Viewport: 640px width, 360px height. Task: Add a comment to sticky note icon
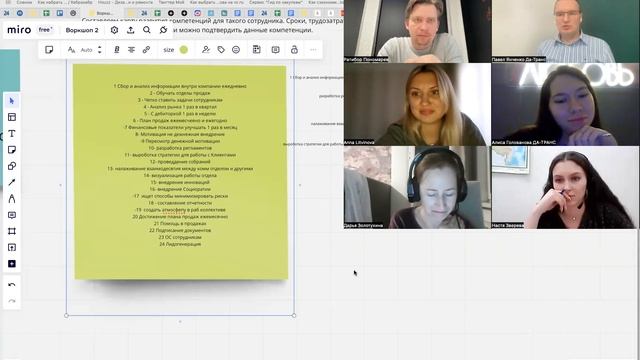276,50
